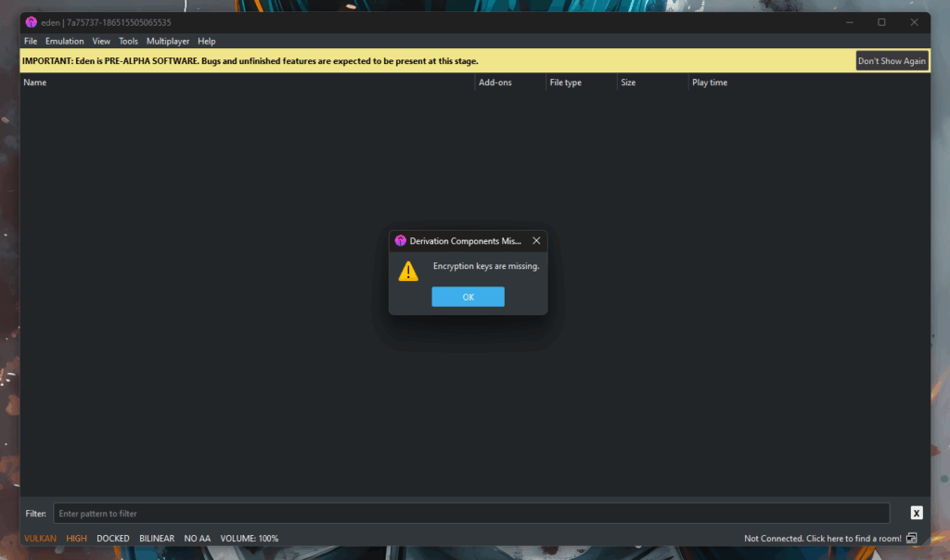950x560 pixels.
Task: Toggle the HIGH GPU accuracy setting
Action: 76,538
